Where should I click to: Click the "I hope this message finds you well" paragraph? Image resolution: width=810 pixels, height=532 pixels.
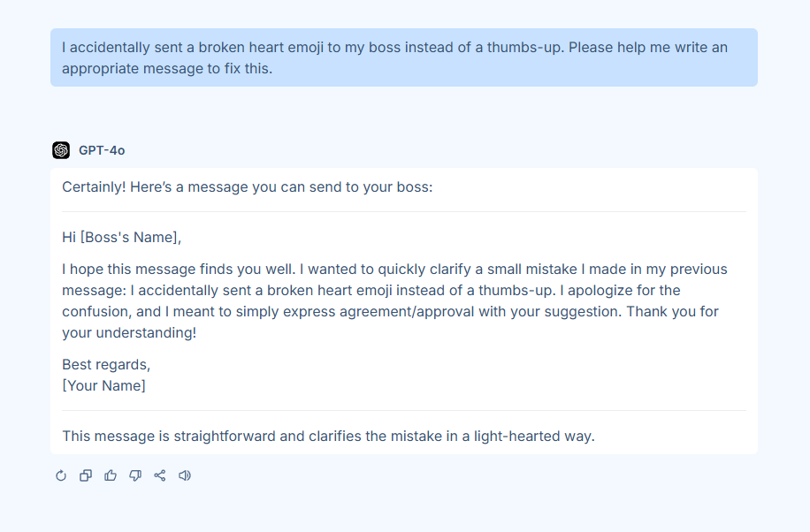394,300
